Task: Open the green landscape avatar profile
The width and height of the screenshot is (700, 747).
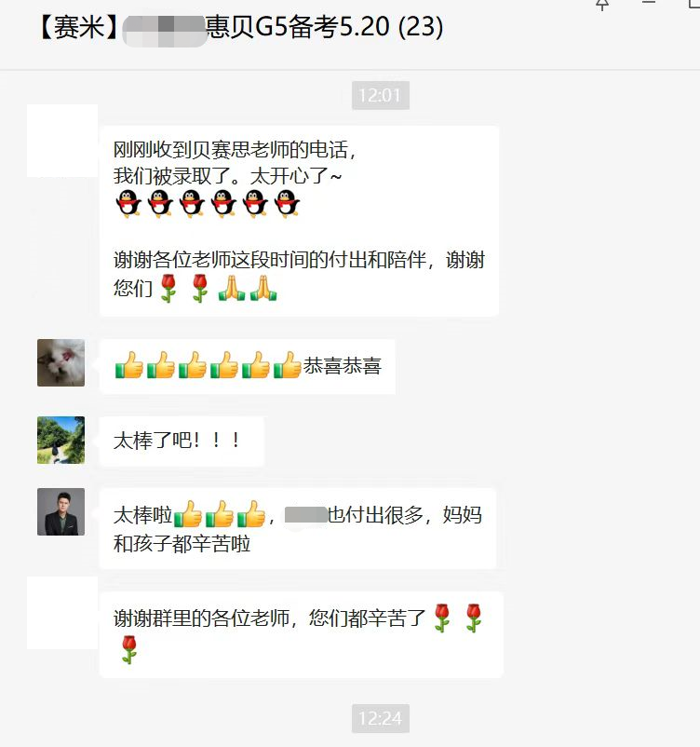Action: click(x=61, y=441)
